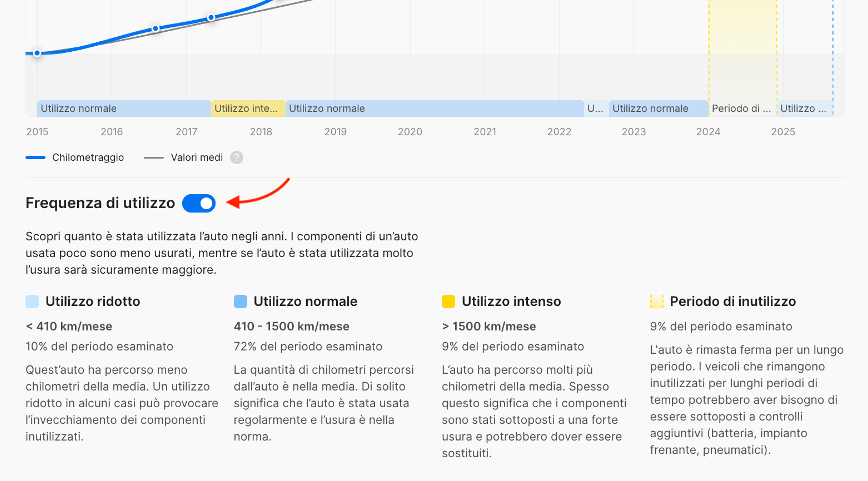Click the yellow Utilizzo intenso swatch
Screen dimensions: 868x481
click(448, 301)
